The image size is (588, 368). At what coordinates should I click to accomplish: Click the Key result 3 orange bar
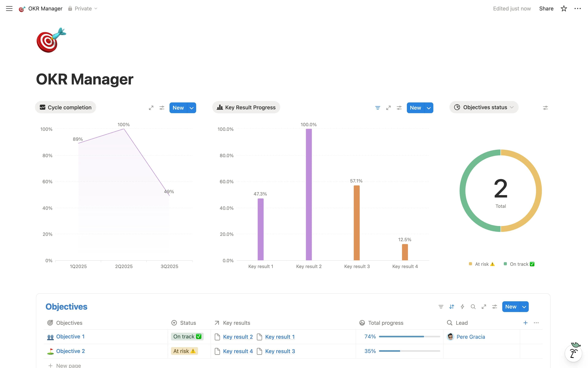click(357, 223)
